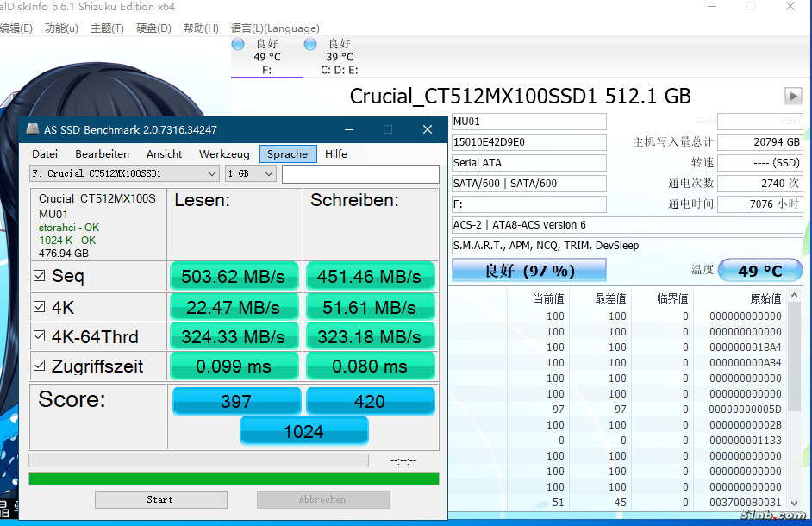812x526 pixels.
Task: Toggle the Zugriffszeit checkbox
Action: pyautogui.click(x=39, y=366)
